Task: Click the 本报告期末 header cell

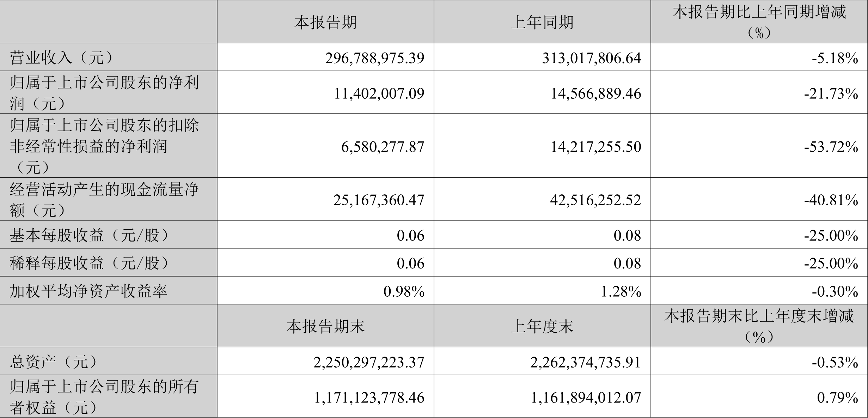Action: (325, 326)
